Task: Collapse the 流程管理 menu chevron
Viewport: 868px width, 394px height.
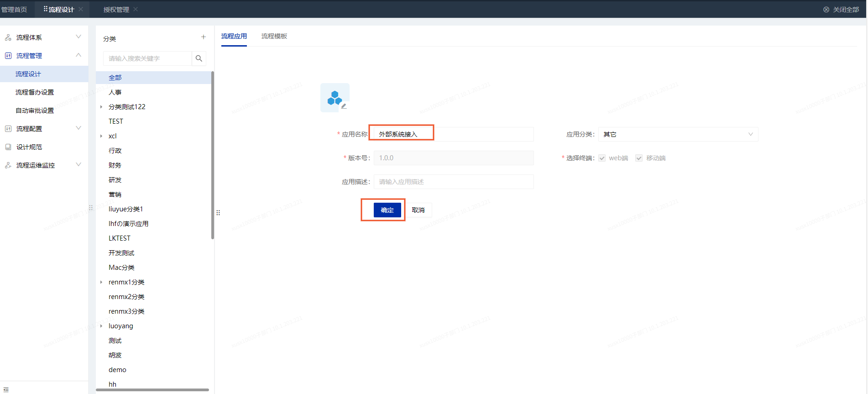Action: point(78,55)
